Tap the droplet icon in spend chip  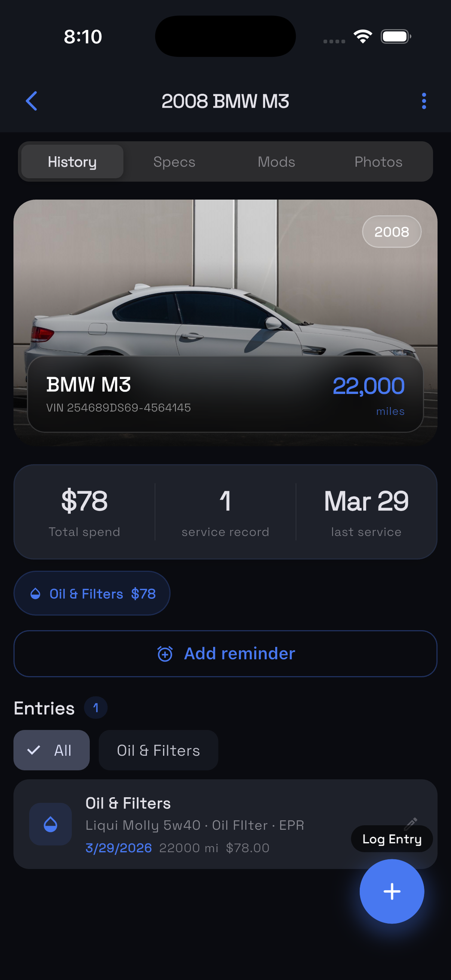click(36, 594)
